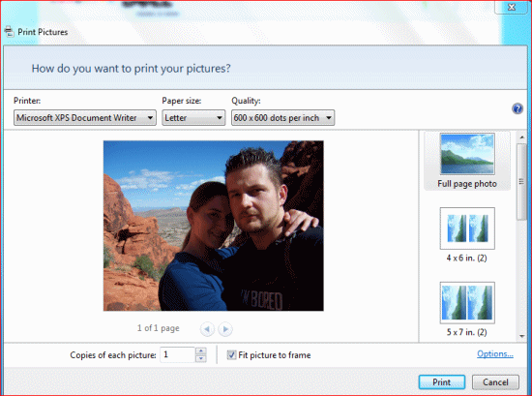The image size is (532, 396).
Task: Choose the 5 x 7 in. (2) layout
Action: (467, 309)
